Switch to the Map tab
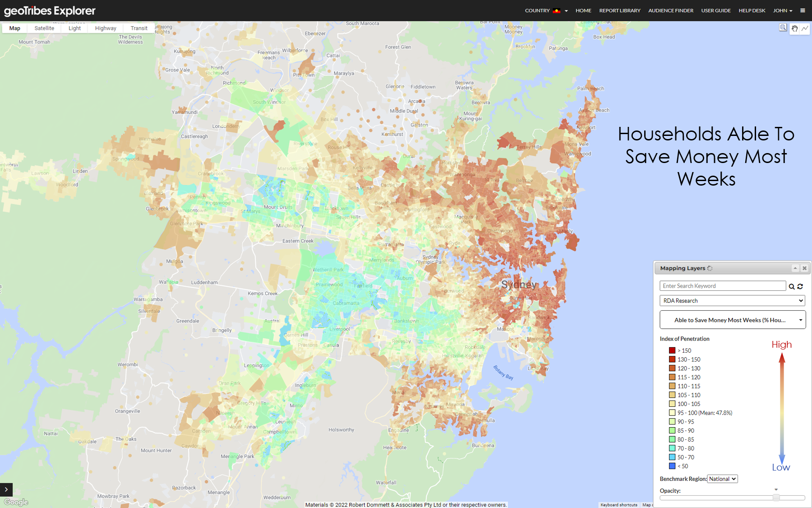Viewport: 812px width, 508px height. point(14,28)
